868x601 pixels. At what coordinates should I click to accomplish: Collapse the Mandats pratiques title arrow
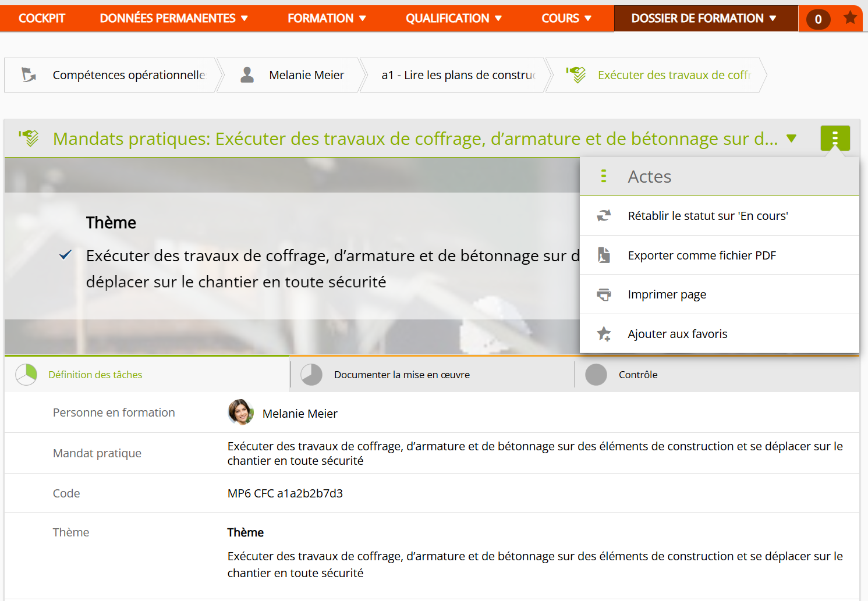point(791,138)
